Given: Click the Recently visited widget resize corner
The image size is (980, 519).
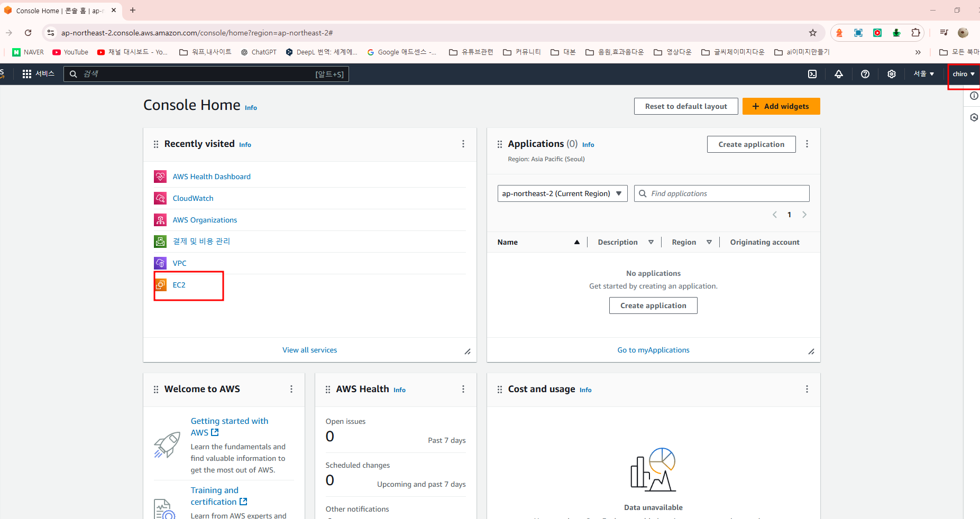Looking at the screenshot, I should 468,352.
